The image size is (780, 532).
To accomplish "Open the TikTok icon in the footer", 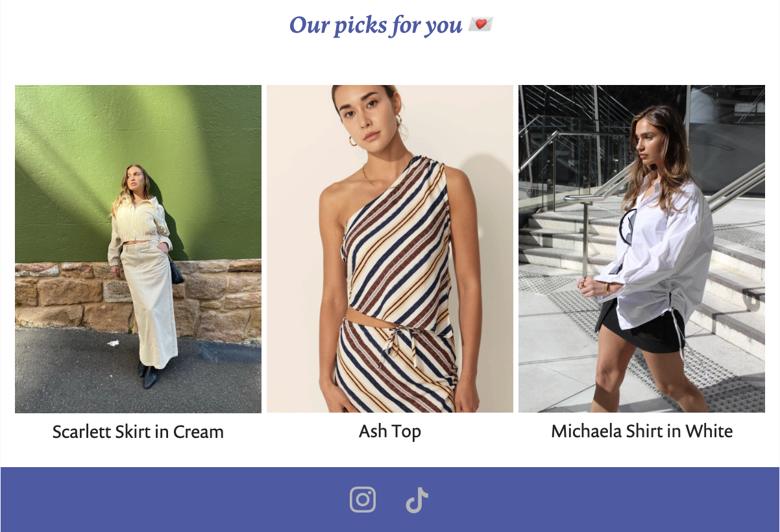I will 417,500.
